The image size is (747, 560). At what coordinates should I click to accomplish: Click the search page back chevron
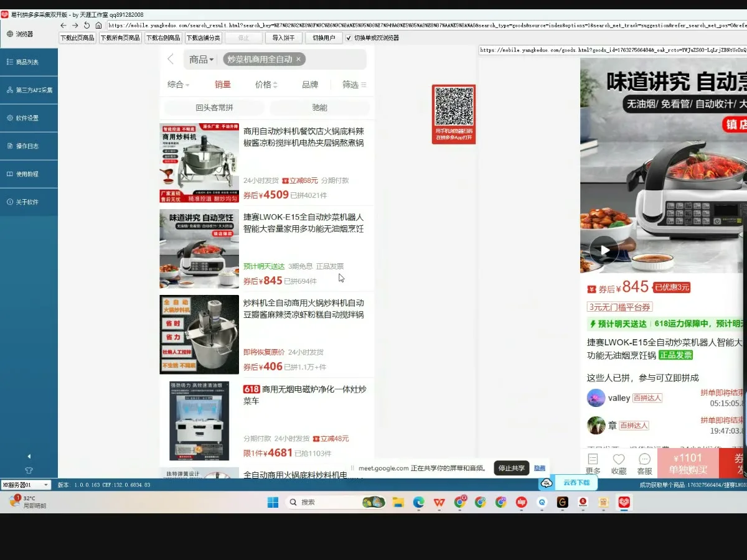[171, 59]
